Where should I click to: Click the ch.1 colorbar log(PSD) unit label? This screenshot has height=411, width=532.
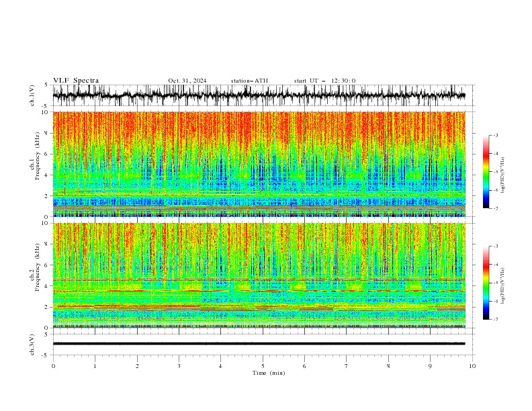click(503, 175)
